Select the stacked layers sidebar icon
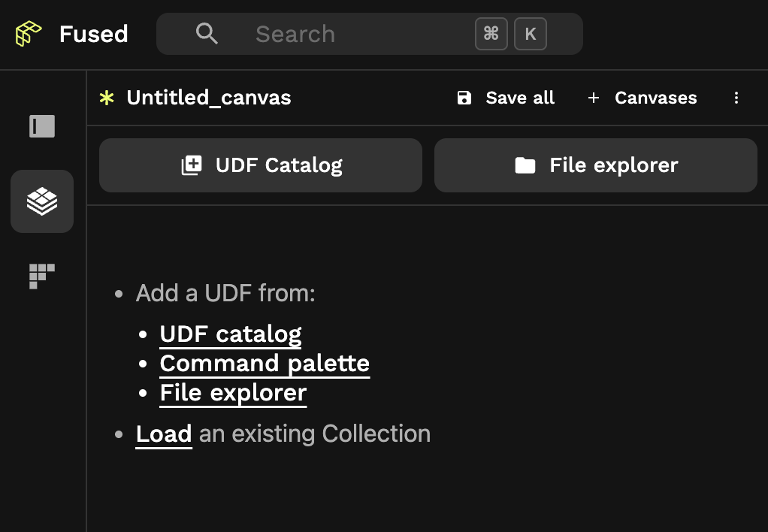This screenshot has height=532, width=768. (42, 201)
